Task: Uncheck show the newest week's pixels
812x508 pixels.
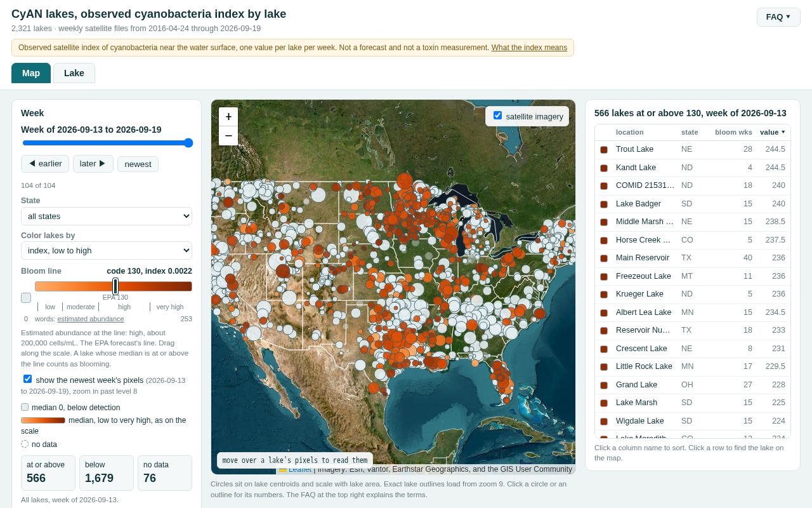Action: click(27, 379)
